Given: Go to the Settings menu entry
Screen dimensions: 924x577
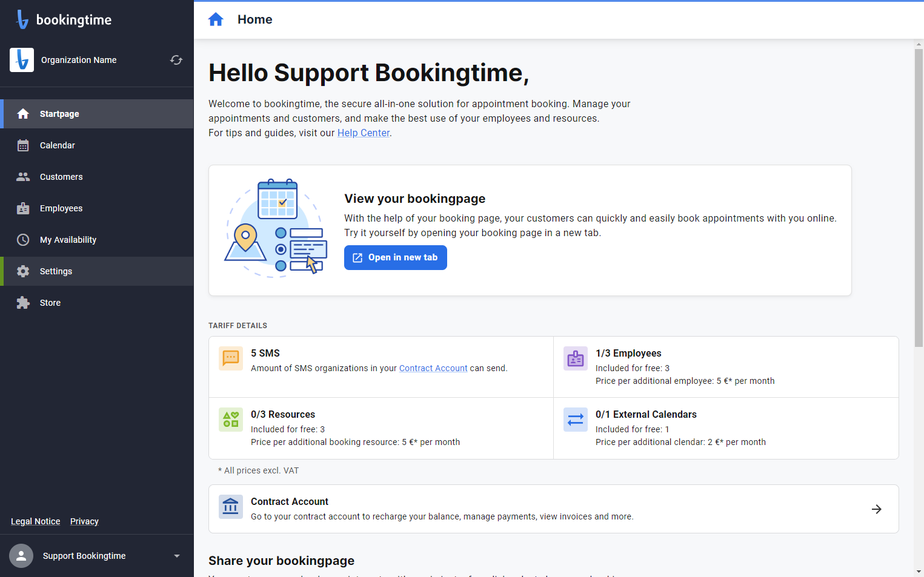Looking at the screenshot, I should point(97,271).
